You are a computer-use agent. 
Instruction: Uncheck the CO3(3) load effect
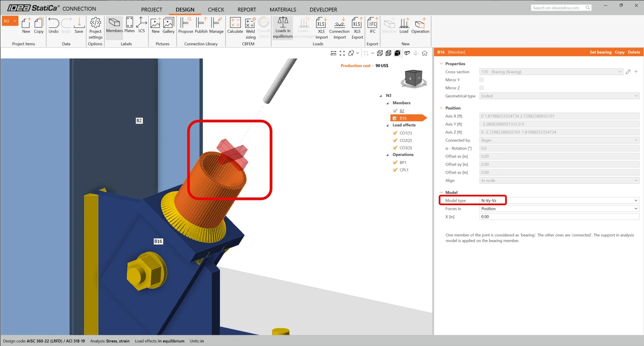coord(395,148)
